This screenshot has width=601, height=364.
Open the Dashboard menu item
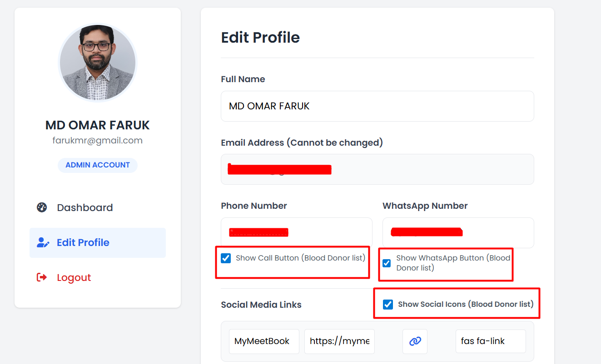click(x=84, y=207)
